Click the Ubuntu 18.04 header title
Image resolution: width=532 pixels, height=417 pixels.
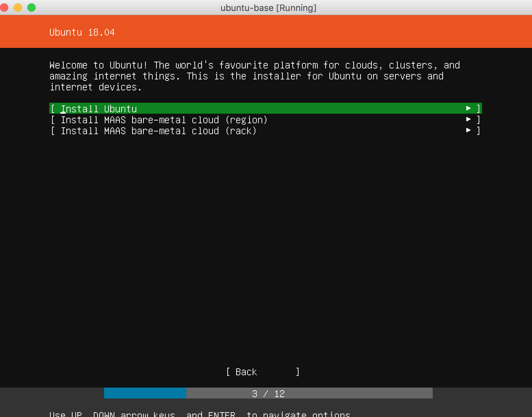82,32
